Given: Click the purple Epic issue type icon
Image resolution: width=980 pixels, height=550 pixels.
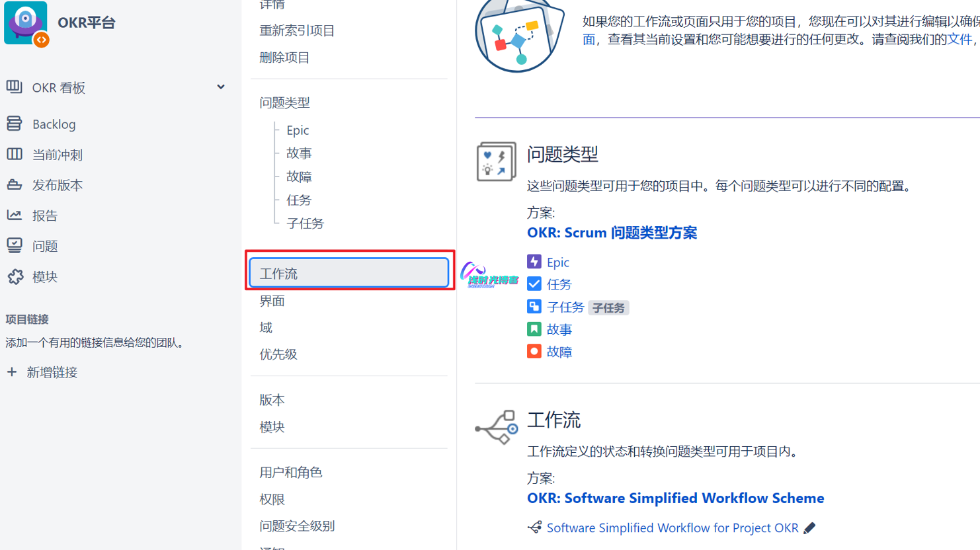Looking at the screenshot, I should 534,262.
